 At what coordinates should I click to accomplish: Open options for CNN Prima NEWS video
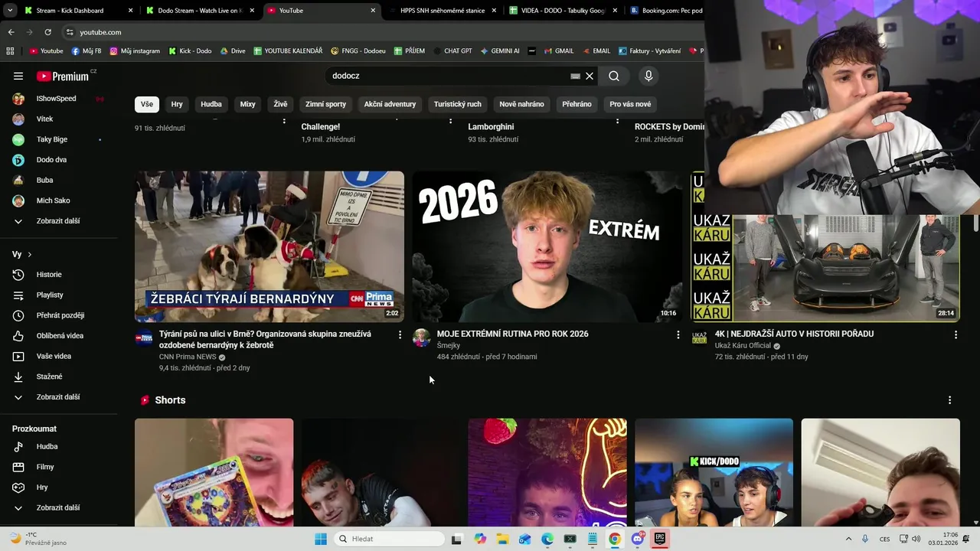[400, 334]
